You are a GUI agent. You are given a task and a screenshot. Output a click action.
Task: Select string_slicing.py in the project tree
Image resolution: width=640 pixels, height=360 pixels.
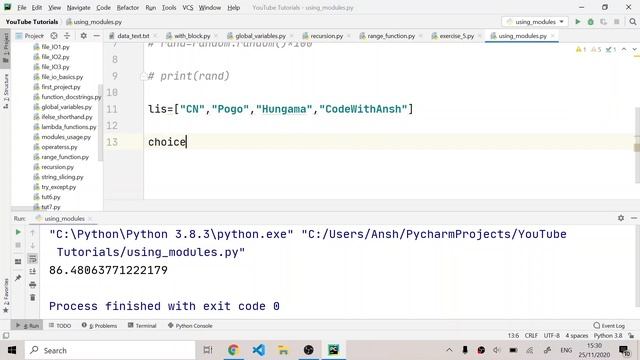coord(62,177)
